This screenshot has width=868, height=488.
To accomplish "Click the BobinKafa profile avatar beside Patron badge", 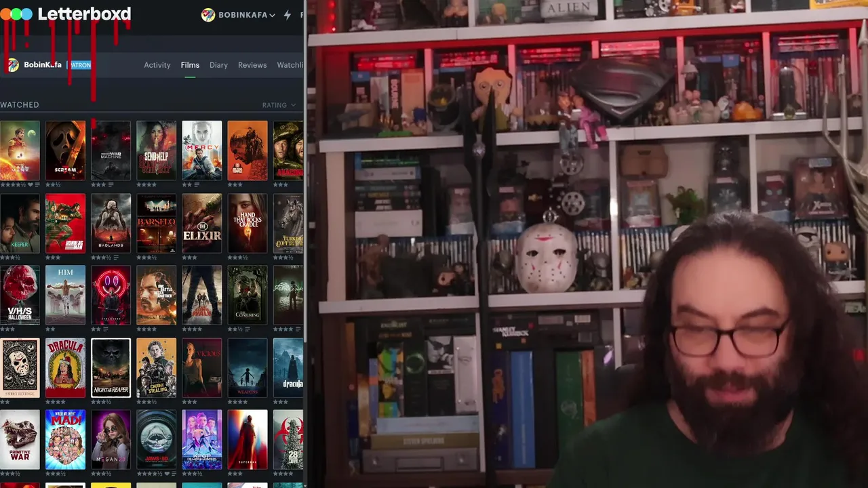I will click(13, 65).
